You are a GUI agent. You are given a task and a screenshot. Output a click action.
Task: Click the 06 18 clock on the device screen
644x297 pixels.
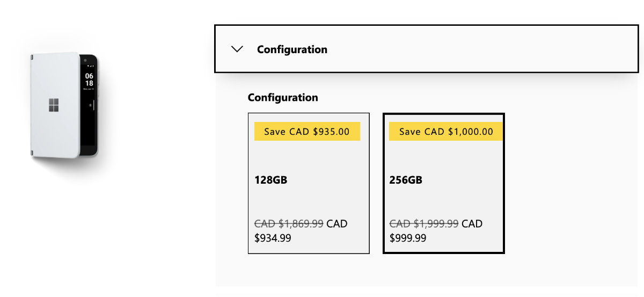click(89, 79)
